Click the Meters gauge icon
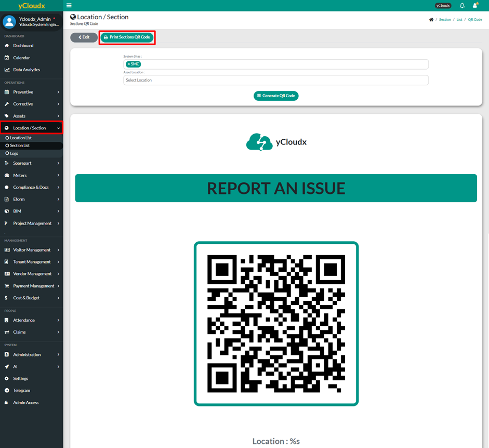489x448 pixels. coord(7,175)
